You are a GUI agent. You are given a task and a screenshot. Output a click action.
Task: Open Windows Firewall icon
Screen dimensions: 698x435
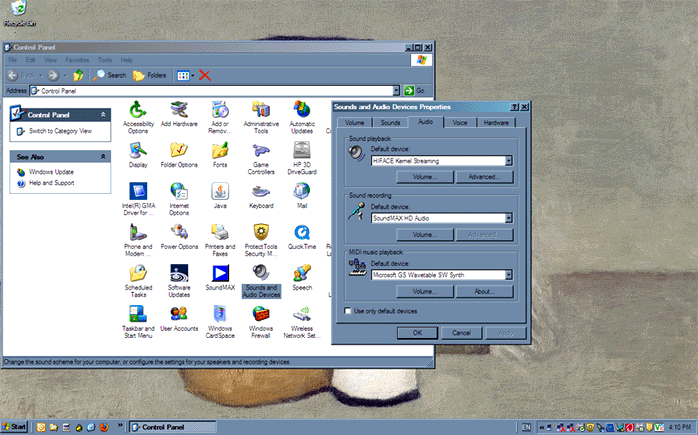tap(261, 322)
